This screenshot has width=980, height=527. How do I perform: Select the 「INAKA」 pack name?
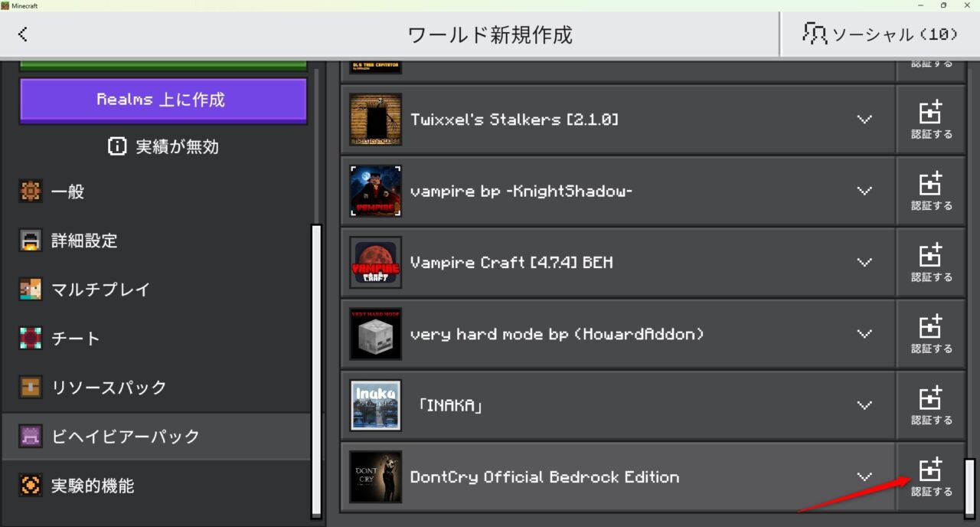point(450,405)
